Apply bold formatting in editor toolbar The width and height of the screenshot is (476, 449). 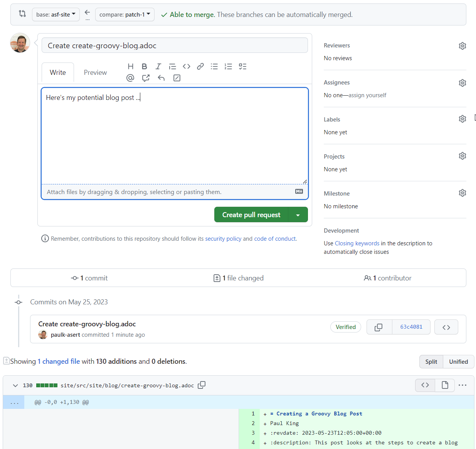(144, 66)
